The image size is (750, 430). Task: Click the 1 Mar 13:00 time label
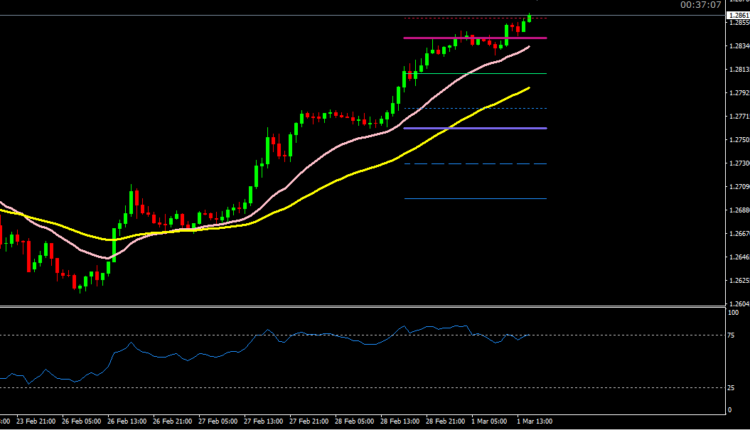[x=532, y=422]
